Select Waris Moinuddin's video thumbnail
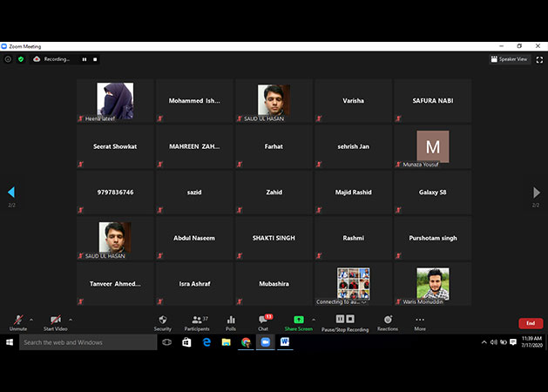The width and height of the screenshot is (548, 392). coord(432,284)
